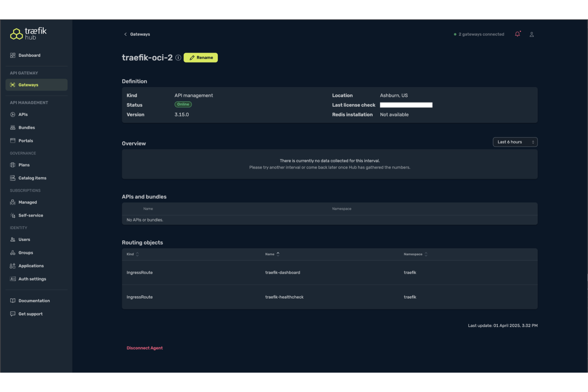Open Auth settings menu entry

[x=32, y=279]
